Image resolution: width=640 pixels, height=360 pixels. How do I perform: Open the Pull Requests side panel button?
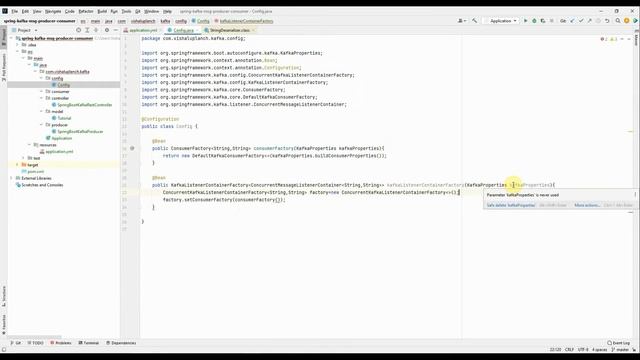coord(4,67)
